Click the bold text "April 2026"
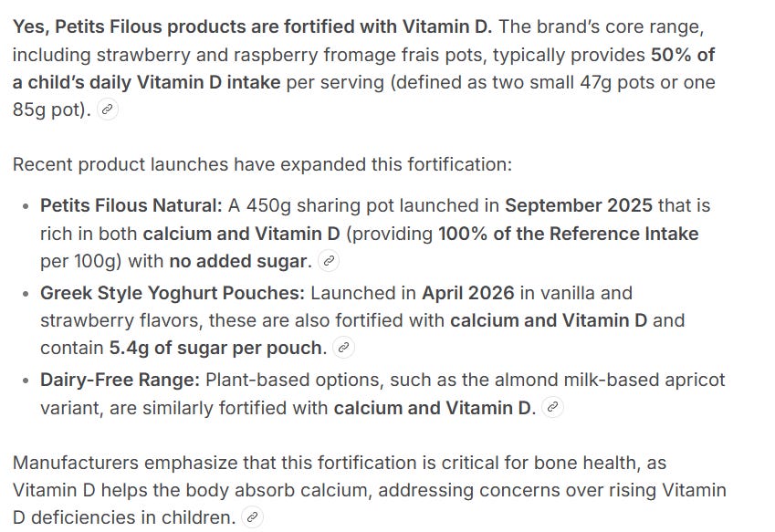The width and height of the screenshot is (775, 532). [x=467, y=293]
